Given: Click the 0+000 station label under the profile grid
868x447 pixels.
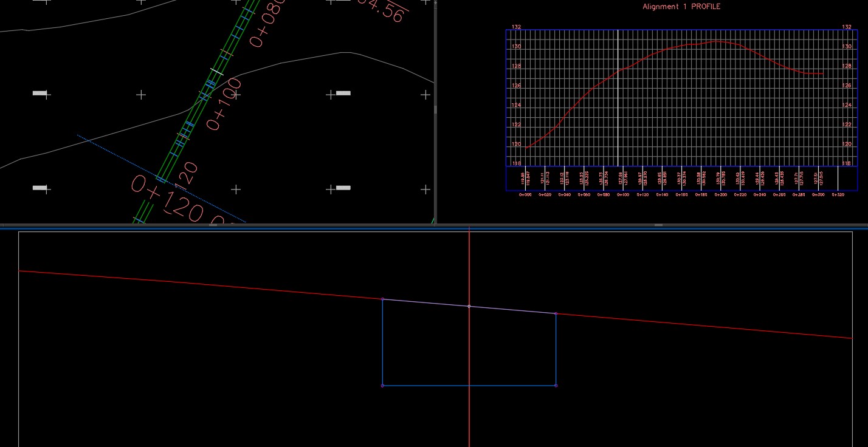Looking at the screenshot, I should coord(525,196).
